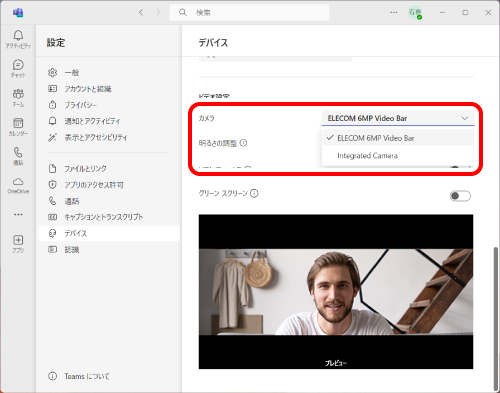Show more apps ellipsis in left rail
Screen dimensions: 500x393
coord(18,214)
